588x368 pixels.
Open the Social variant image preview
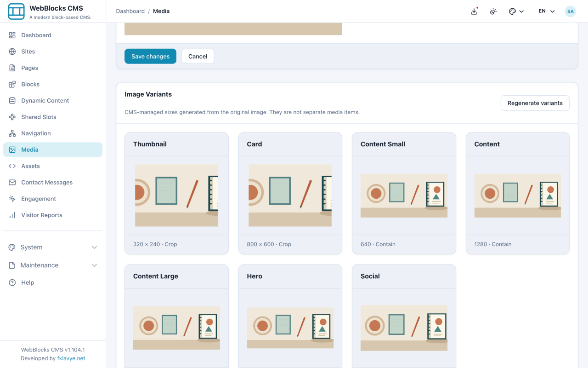click(404, 328)
